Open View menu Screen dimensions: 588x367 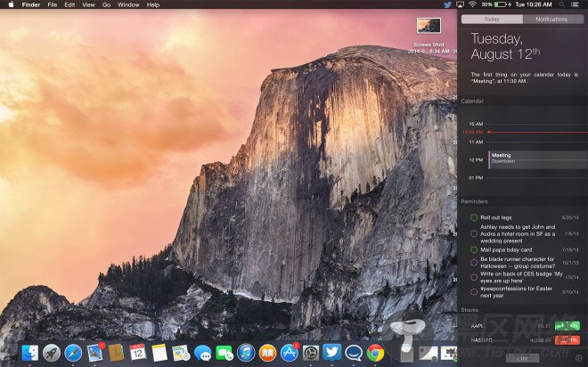[88, 4]
